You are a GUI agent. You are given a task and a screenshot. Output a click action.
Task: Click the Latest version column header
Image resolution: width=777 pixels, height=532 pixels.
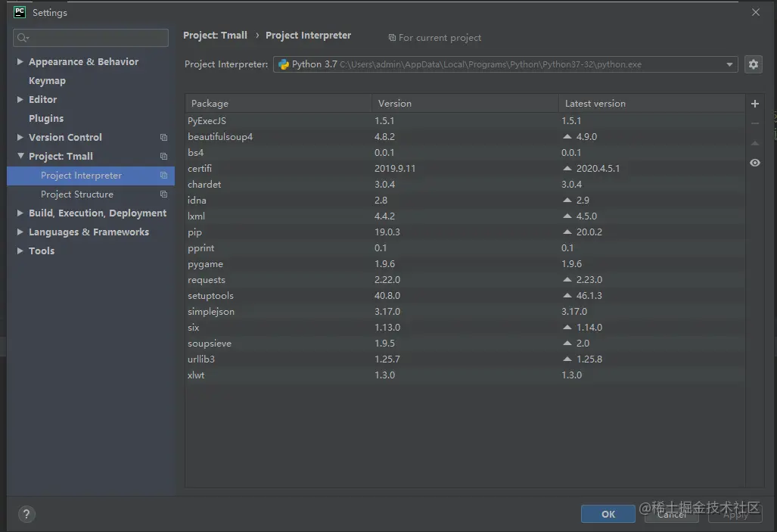click(x=651, y=103)
